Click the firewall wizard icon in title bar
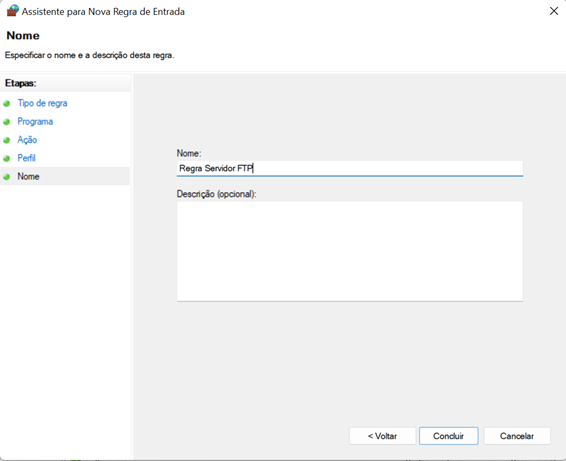The width and height of the screenshot is (566, 461). (x=13, y=11)
